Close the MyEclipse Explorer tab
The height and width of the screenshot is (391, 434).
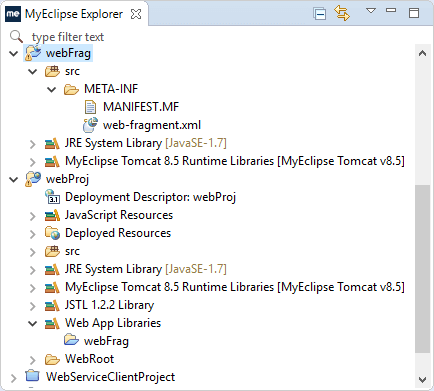click(x=136, y=14)
